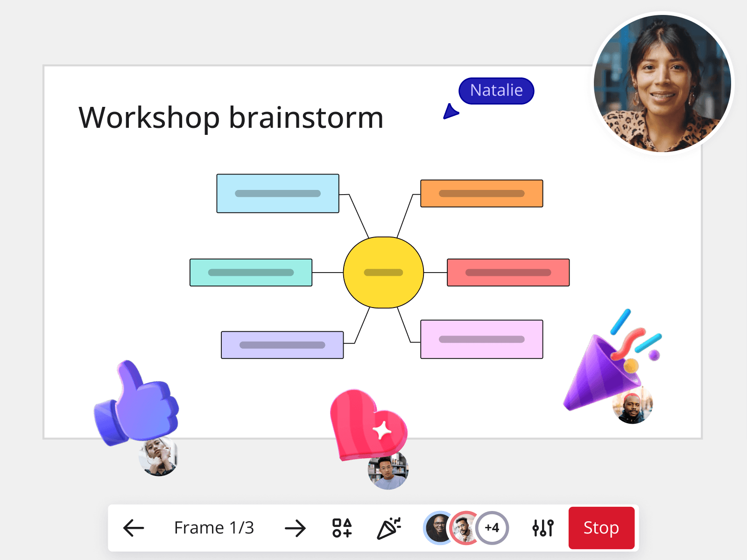Viewport: 747px width, 560px height.
Task: Click the Workshop brainstorm title text
Action: click(231, 118)
